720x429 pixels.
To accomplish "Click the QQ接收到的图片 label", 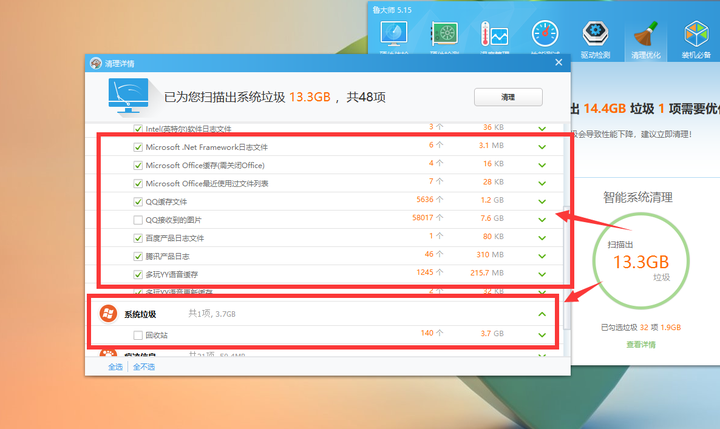I will (174, 220).
